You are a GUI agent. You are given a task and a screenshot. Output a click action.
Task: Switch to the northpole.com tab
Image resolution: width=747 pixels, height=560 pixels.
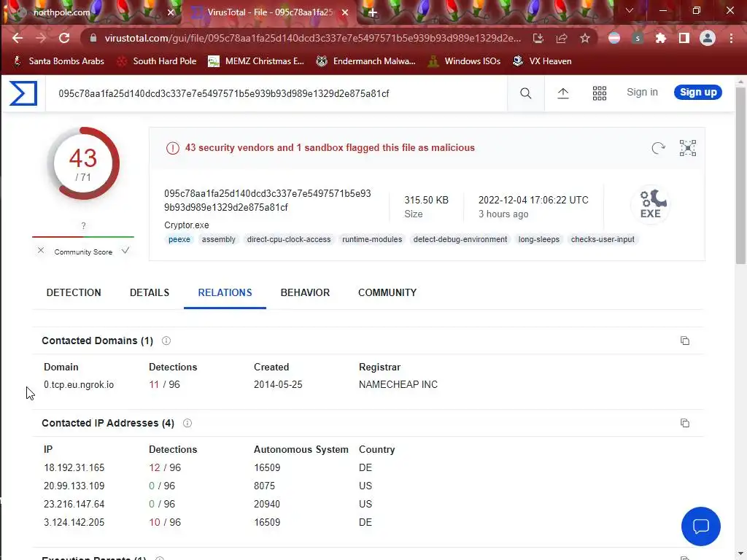(x=90, y=12)
